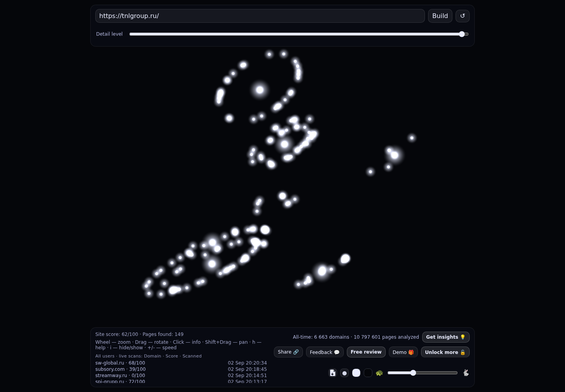Image resolution: width=565 pixels, height=392 pixels.
Task: Click the All-time domains statistics text
Action: click(356, 337)
